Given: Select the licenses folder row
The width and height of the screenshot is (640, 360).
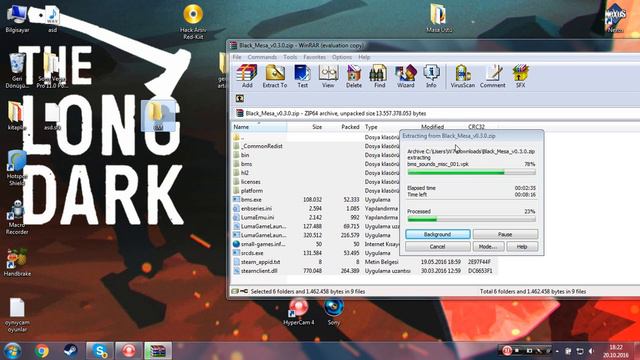Looking at the screenshot, I should coord(316,182).
